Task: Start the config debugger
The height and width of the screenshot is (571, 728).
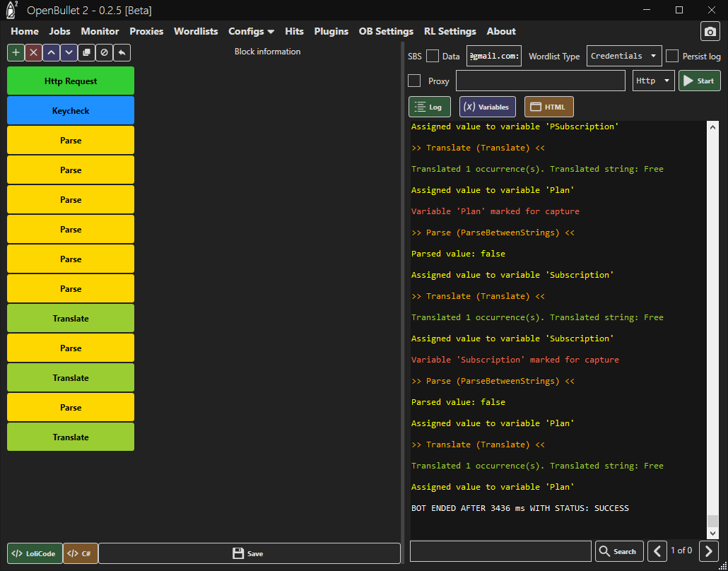Action: 700,81
